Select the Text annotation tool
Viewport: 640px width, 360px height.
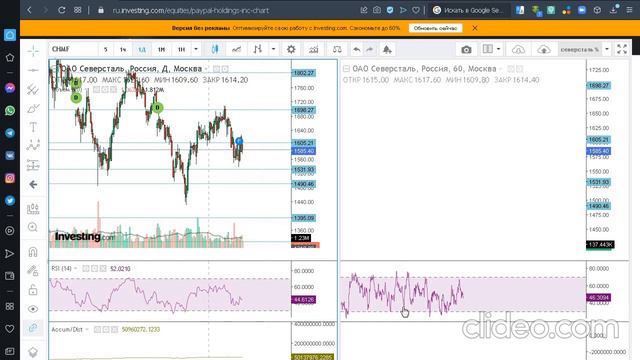click(x=33, y=127)
